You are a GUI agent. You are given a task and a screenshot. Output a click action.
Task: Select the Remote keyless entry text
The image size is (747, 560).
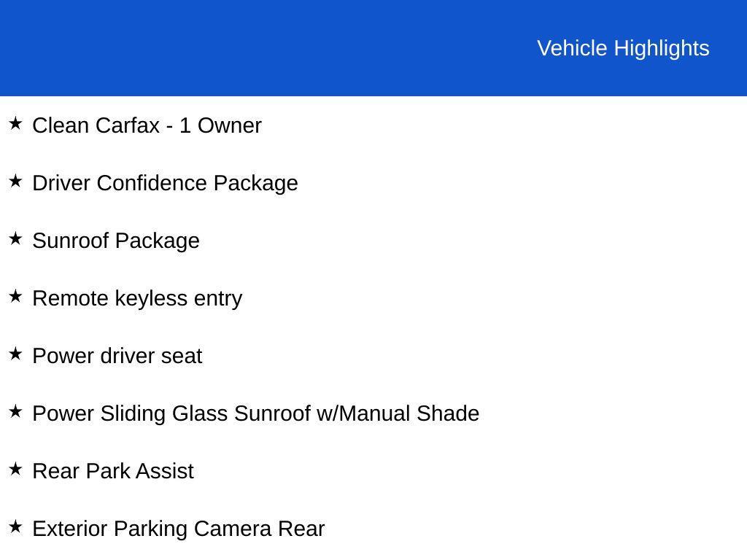pyautogui.click(x=137, y=298)
